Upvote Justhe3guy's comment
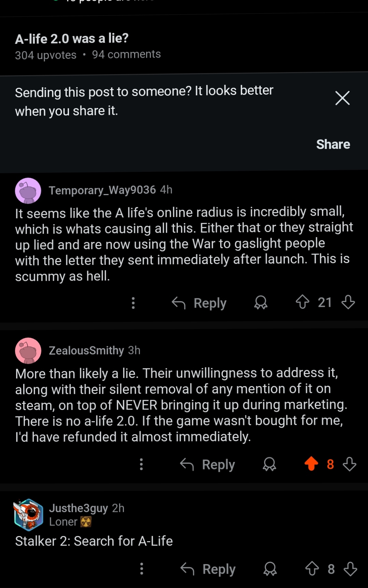 312,569
